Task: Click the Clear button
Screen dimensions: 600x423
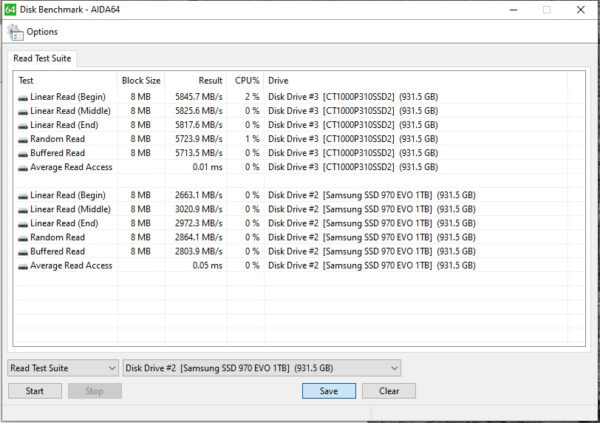Action: (389, 391)
